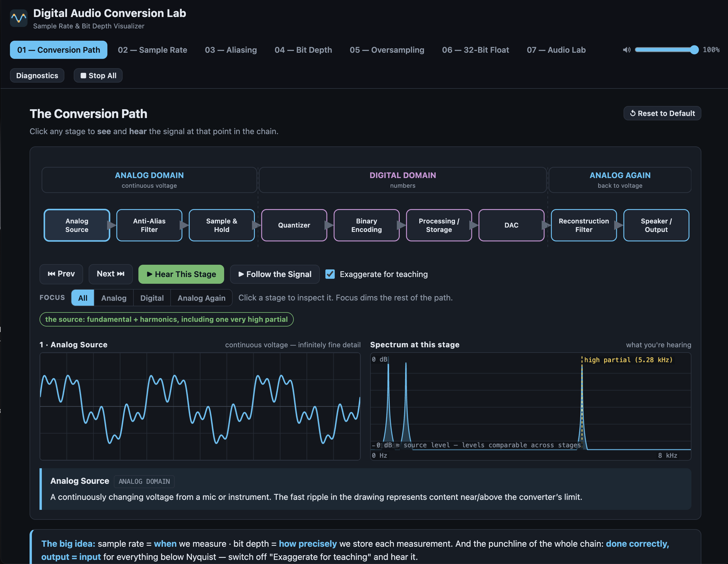Switch to 04 — Bit Depth tab
Viewport: 728px width, 564px height.
(x=303, y=50)
